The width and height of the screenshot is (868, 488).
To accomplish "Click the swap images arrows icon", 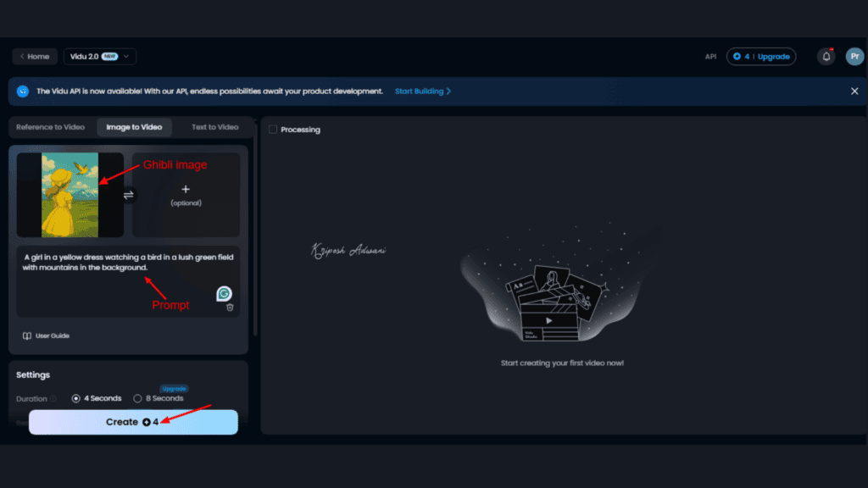I will (130, 194).
